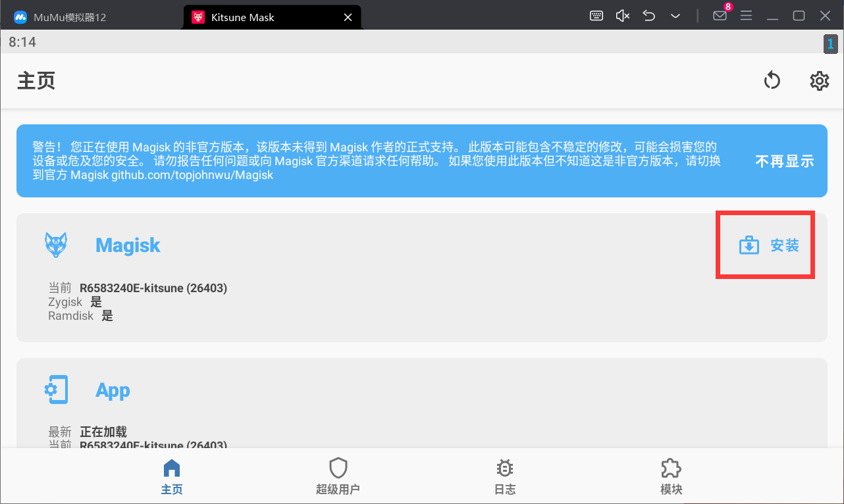The width and height of the screenshot is (844, 504).
Task: Open settings via the gear icon
Action: pos(819,81)
